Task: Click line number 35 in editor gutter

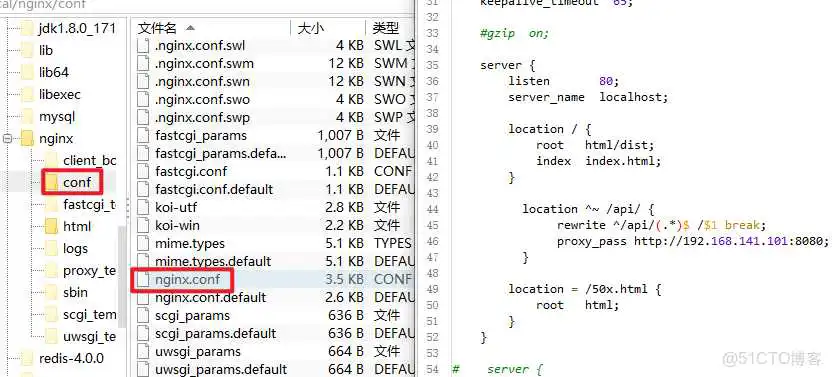Action: [432, 65]
